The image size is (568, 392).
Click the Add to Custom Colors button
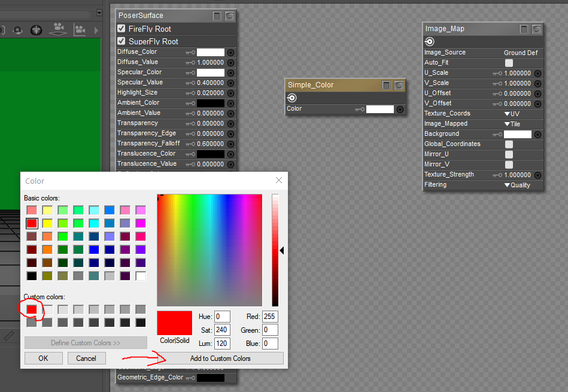[x=220, y=358]
